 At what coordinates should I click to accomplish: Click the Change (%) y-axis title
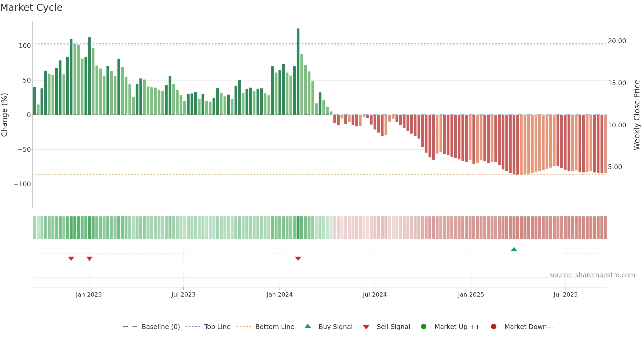4,115
